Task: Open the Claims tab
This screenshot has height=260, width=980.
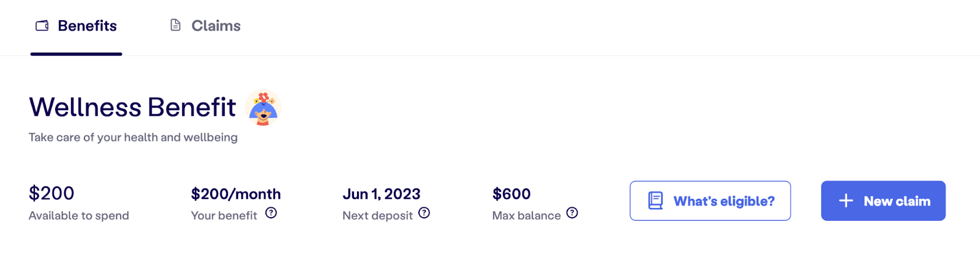Action: pos(205,26)
